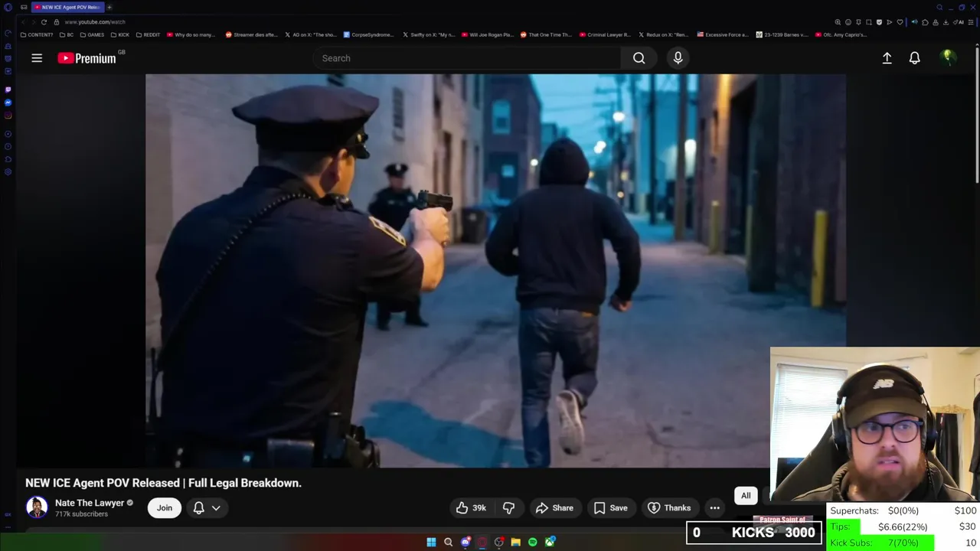
Task: Open the Opera menu logo
Action: pos(8,7)
